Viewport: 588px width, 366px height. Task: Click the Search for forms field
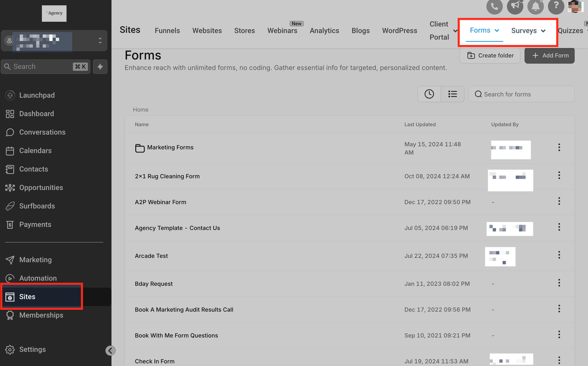pos(521,94)
